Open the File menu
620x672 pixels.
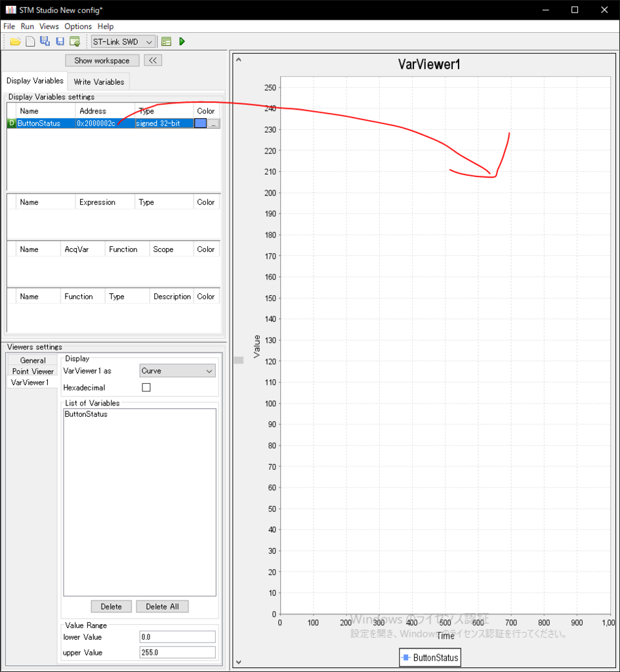click(x=9, y=26)
